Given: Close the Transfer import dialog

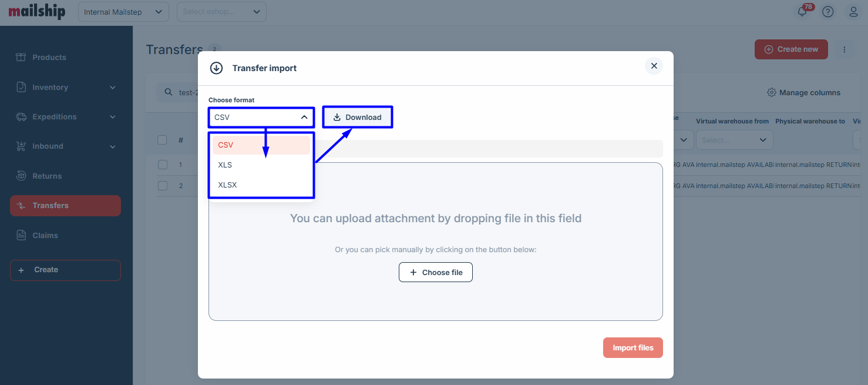Looking at the screenshot, I should click(x=654, y=66).
